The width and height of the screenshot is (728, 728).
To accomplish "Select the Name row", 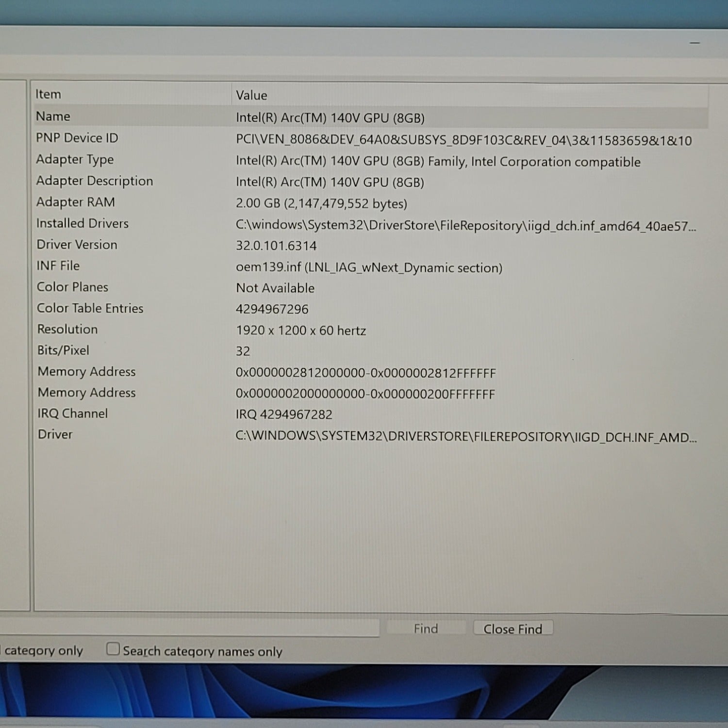I will [53, 116].
